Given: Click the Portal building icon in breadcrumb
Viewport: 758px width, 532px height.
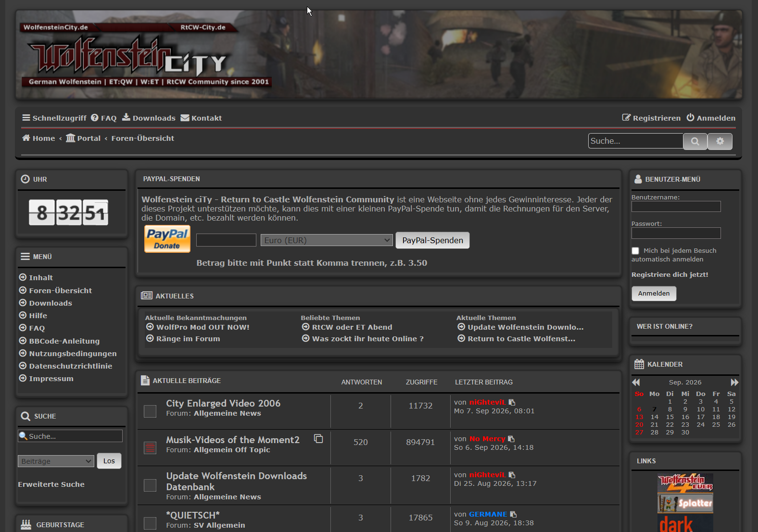Looking at the screenshot, I should [x=71, y=138].
